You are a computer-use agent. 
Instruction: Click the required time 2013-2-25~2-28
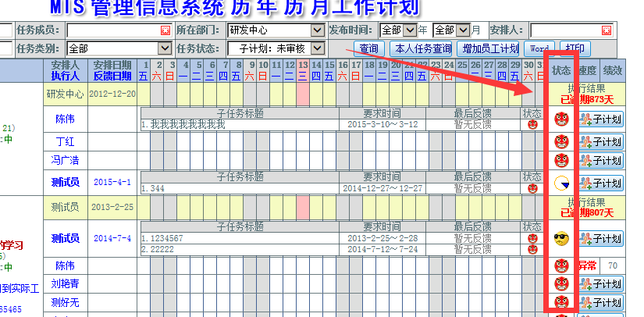pos(382,239)
